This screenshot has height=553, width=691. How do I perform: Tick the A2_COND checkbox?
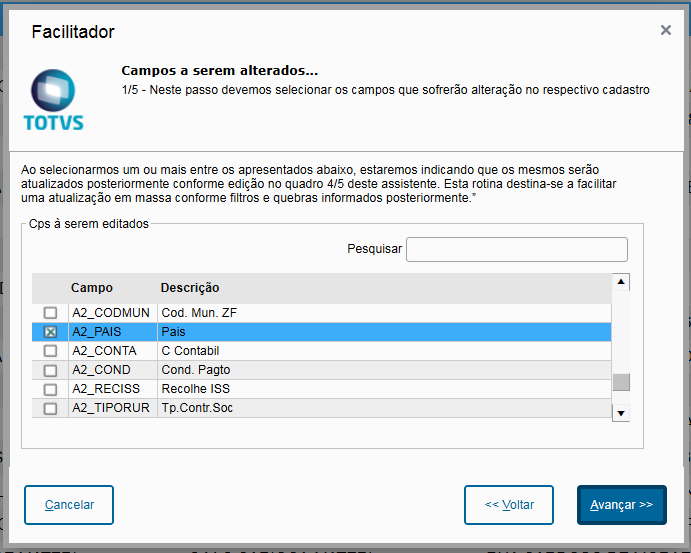click(x=50, y=370)
